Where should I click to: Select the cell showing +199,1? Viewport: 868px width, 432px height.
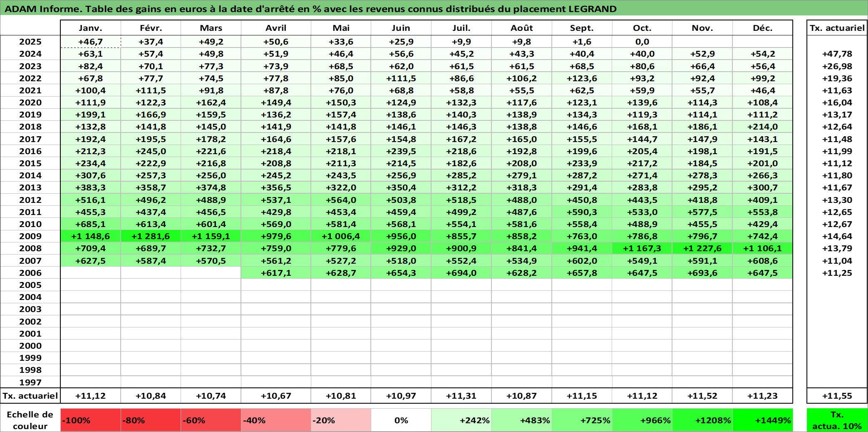91,115
